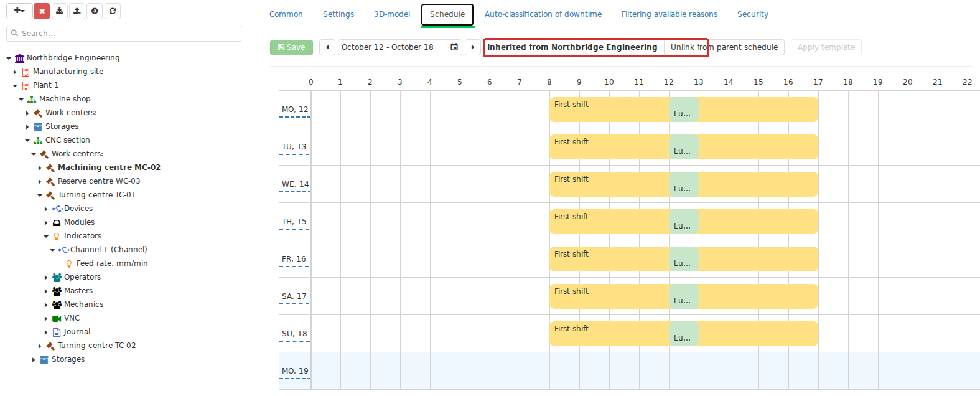Click the Manufacturing site building icon
The image size is (980, 396).
(26, 72)
